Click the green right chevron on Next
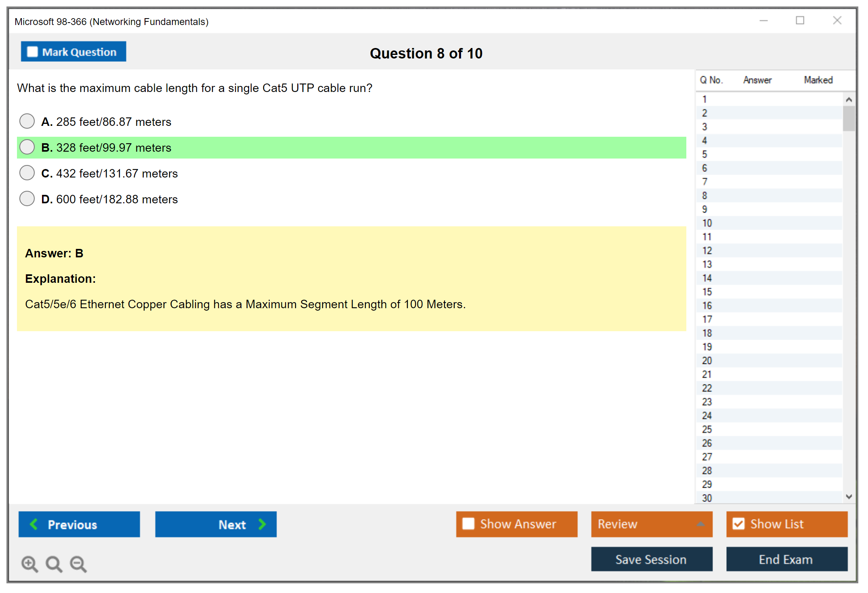The image size is (868, 593). point(262,524)
